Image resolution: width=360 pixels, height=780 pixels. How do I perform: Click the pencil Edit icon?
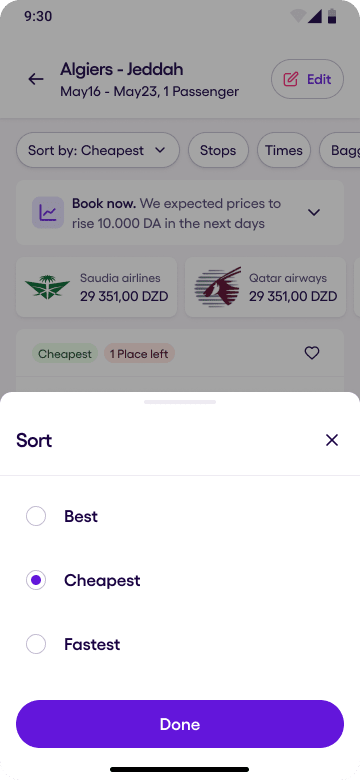(x=291, y=79)
